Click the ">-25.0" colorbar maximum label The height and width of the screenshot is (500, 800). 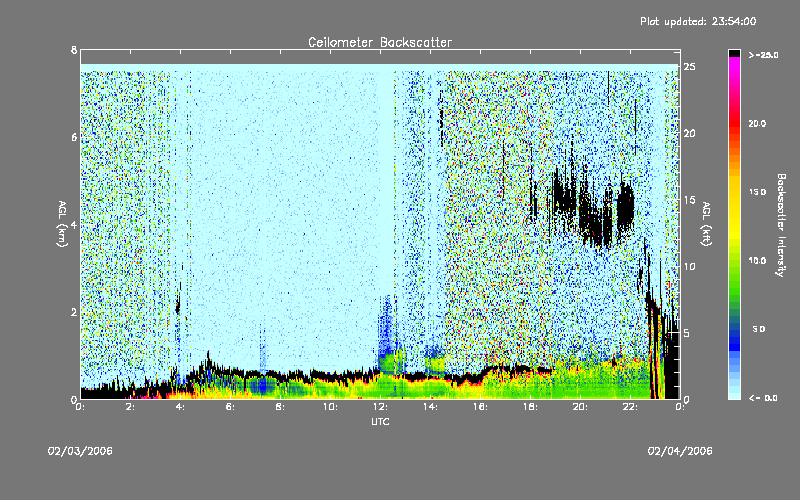(x=763, y=55)
